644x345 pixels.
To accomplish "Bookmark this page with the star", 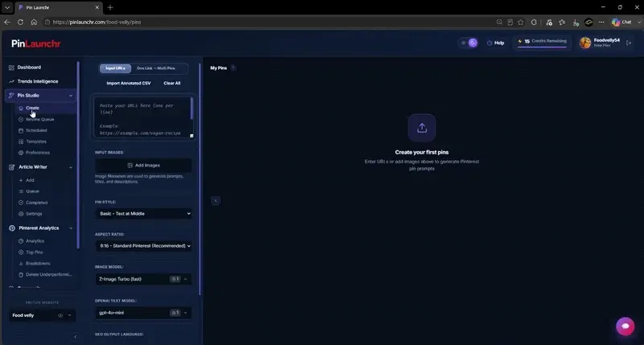I will pyautogui.click(x=521, y=23).
